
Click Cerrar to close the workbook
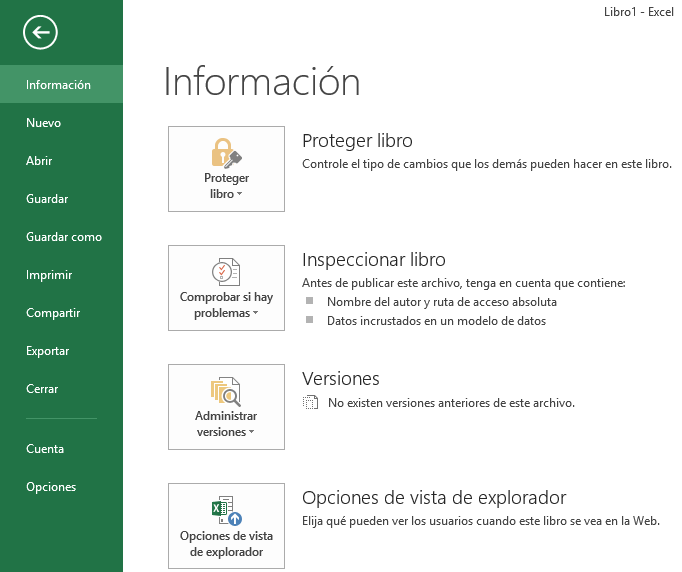[x=42, y=389]
